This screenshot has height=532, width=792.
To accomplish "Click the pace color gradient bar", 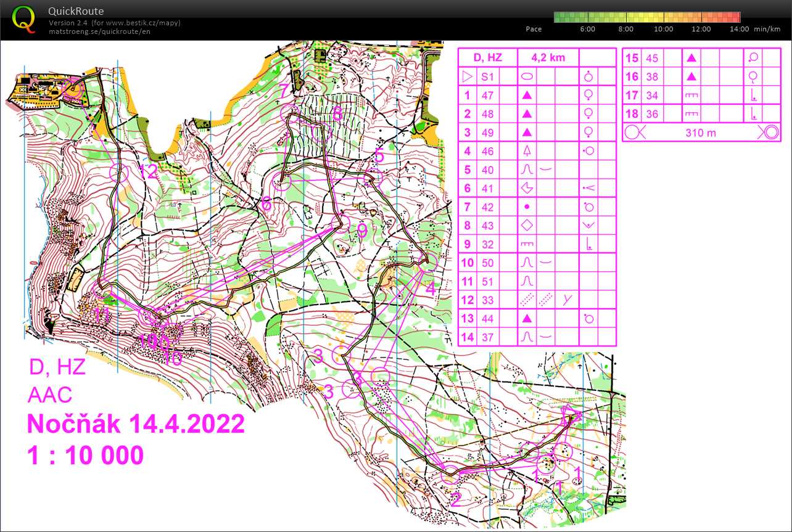I will [648, 17].
